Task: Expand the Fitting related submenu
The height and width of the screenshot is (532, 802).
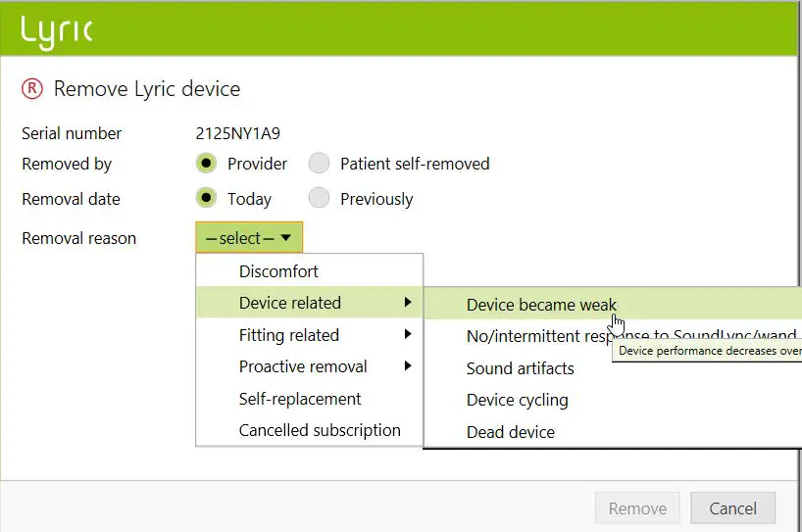Action: (310, 335)
